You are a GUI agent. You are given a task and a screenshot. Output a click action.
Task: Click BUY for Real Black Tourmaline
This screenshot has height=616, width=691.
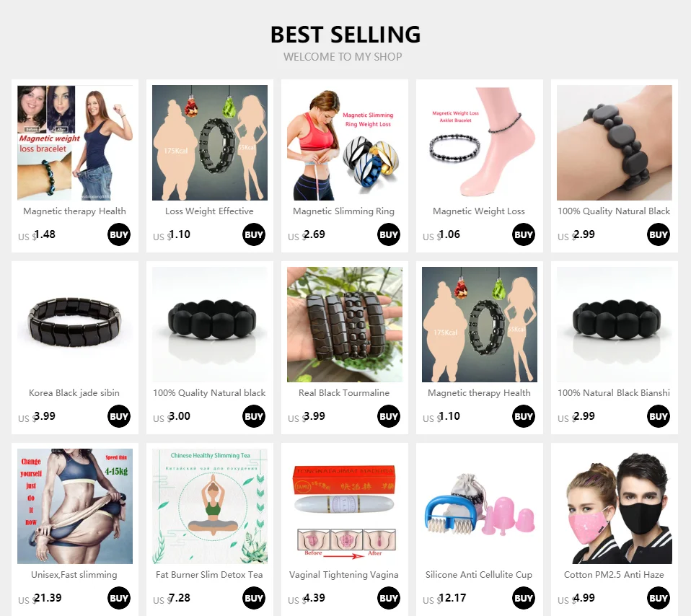tap(389, 416)
